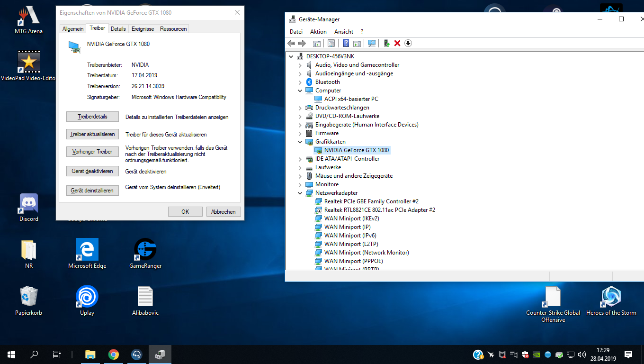Toggle the console tree pane toolbar icon
Viewport: 644px width, 364px height.
[317, 43]
